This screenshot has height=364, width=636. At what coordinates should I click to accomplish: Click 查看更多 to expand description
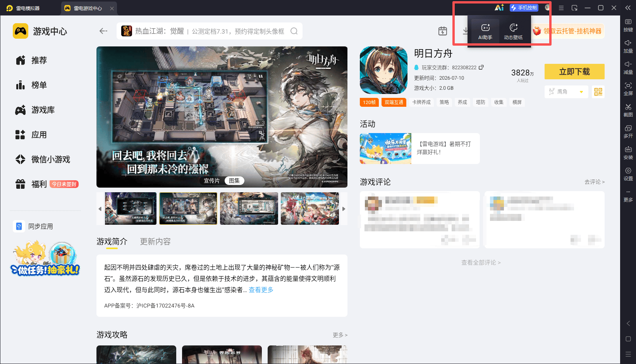[x=261, y=290]
